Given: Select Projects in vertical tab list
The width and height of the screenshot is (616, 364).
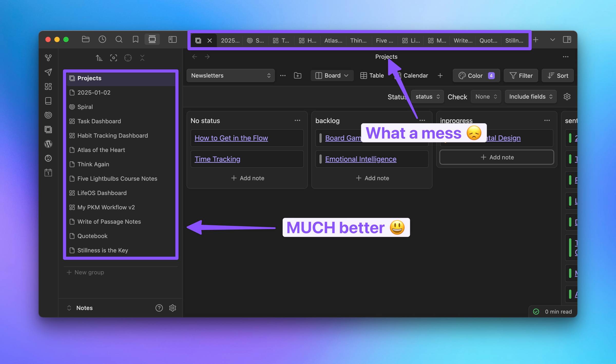Looking at the screenshot, I should click(121, 78).
